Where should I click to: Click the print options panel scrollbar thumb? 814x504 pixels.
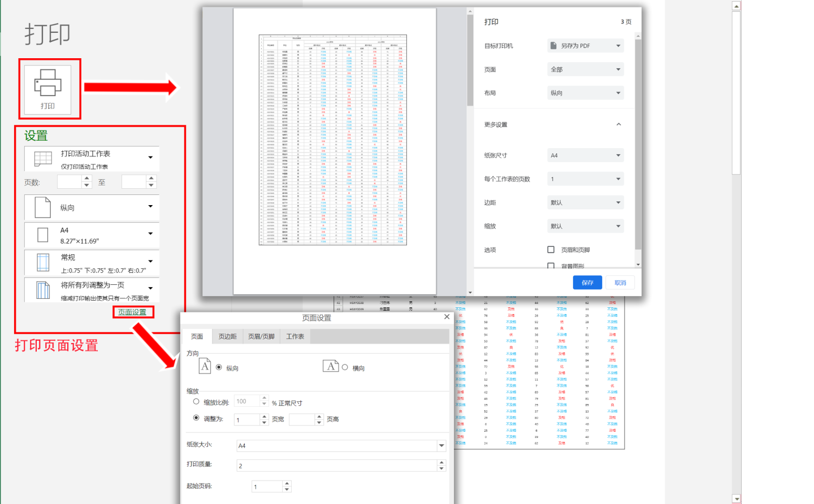pos(638,144)
